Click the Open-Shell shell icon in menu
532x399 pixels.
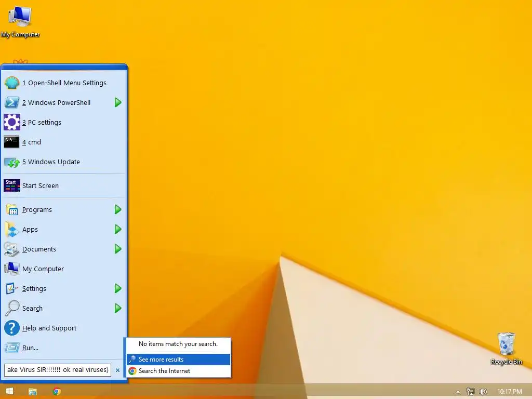pos(11,83)
